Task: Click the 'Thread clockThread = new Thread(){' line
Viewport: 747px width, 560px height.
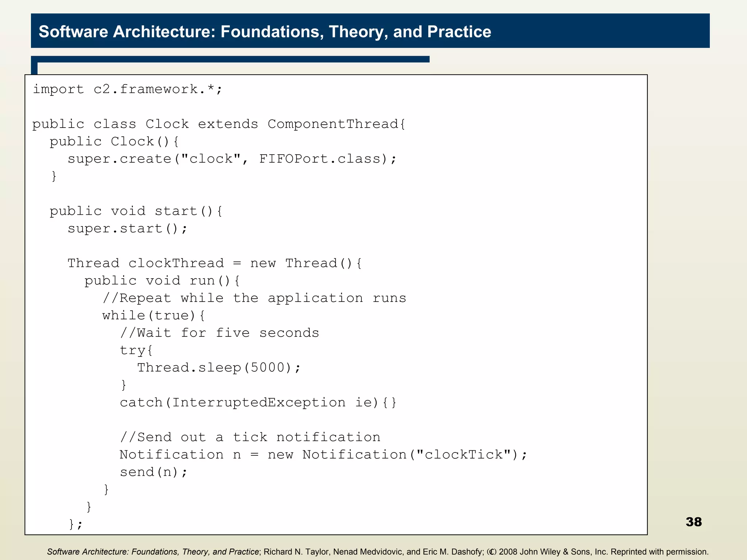Action: 214,263
